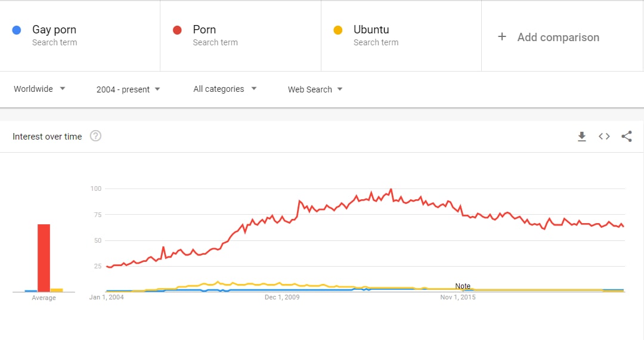The height and width of the screenshot is (340, 644).
Task: Click the plus icon to add comparison
Action: [x=502, y=36]
